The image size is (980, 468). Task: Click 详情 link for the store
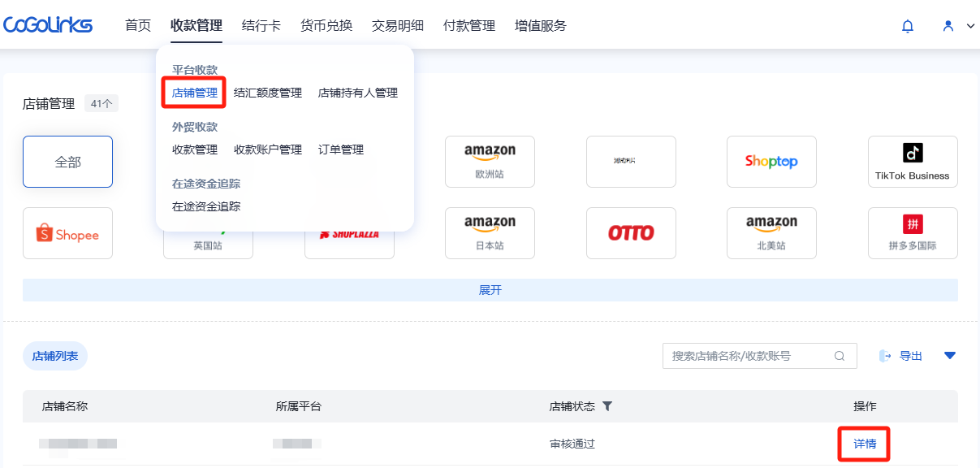point(865,444)
